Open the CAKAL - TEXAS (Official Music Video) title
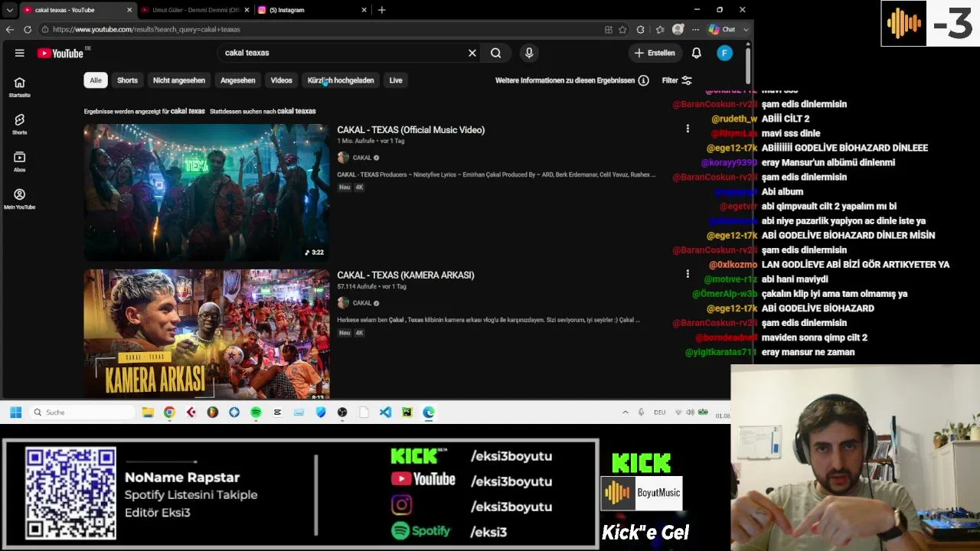Viewport: 980px width, 551px height. pos(411,130)
